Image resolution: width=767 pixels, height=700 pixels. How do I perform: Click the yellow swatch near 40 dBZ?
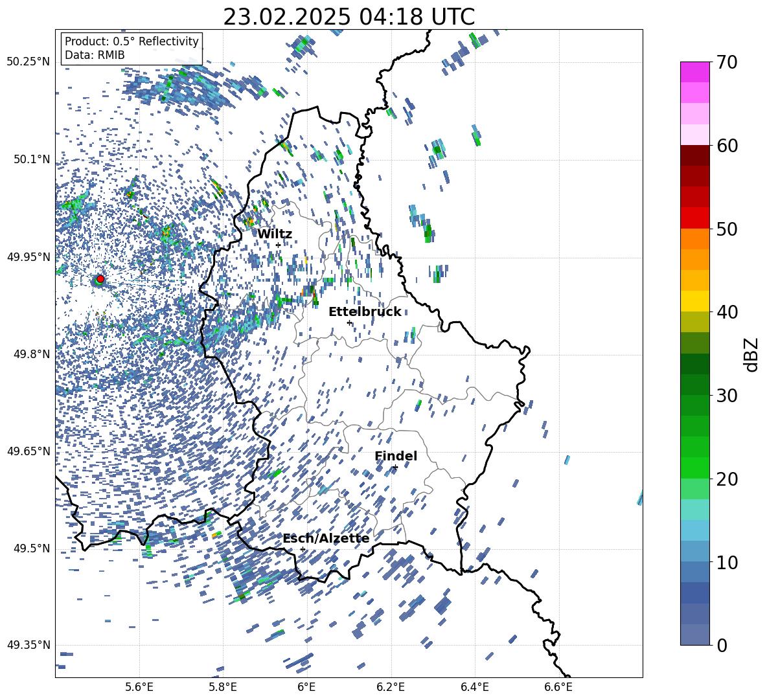coord(694,301)
